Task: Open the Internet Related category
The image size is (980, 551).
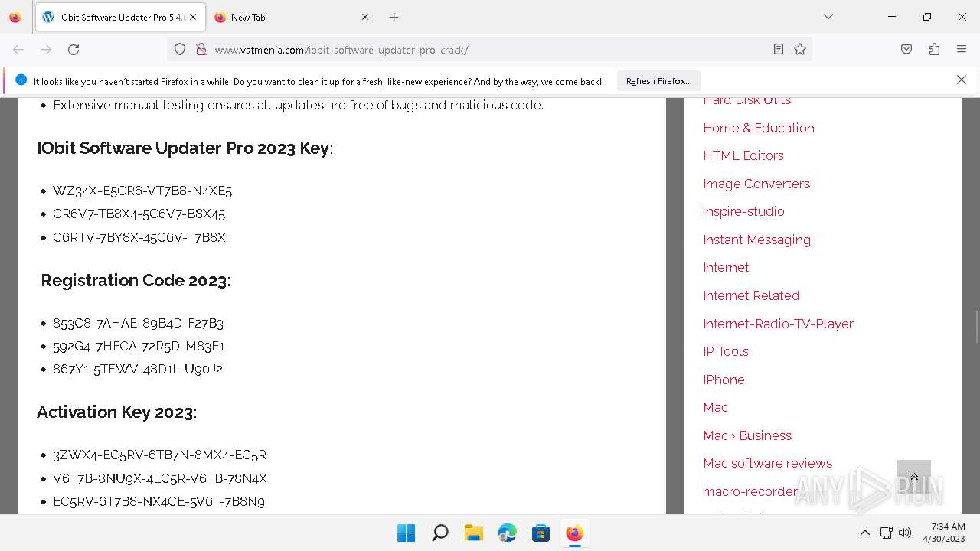Action: point(751,295)
